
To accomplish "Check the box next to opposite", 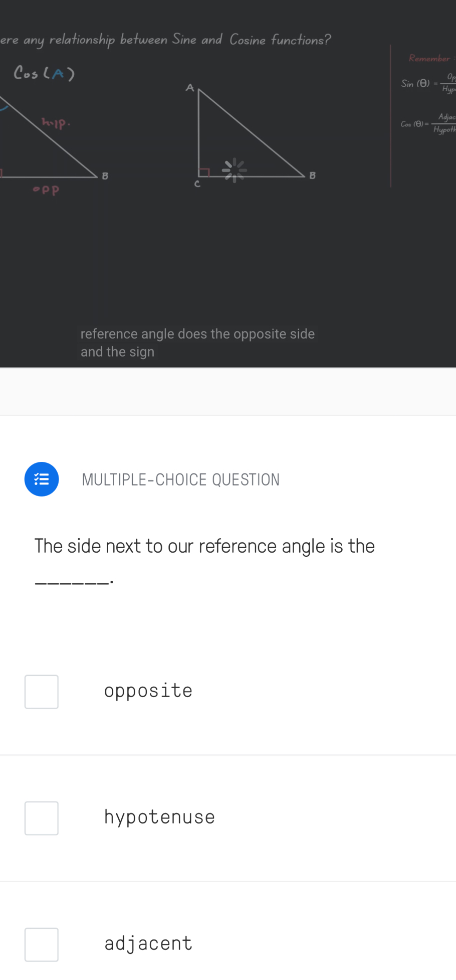I will pyautogui.click(x=42, y=692).
